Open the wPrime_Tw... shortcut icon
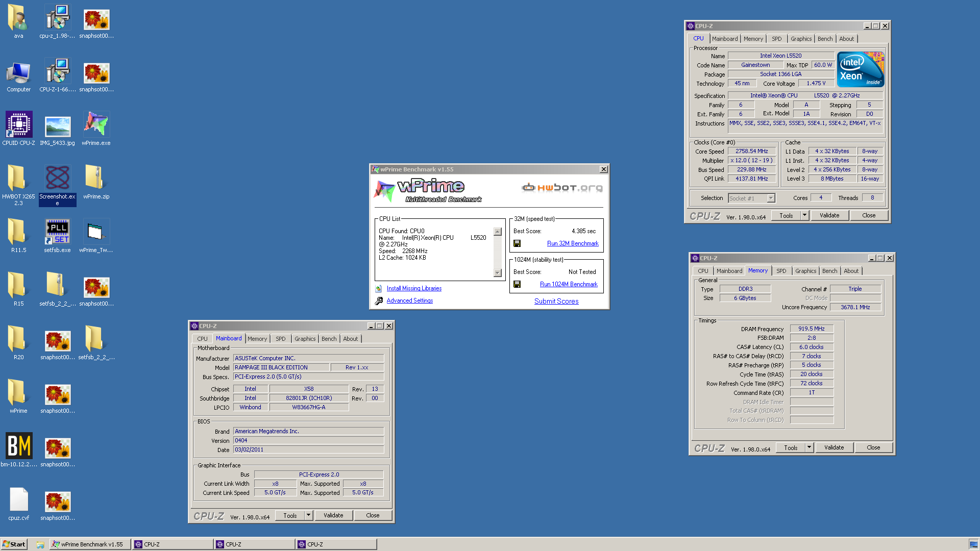The image size is (980, 551). click(96, 236)
